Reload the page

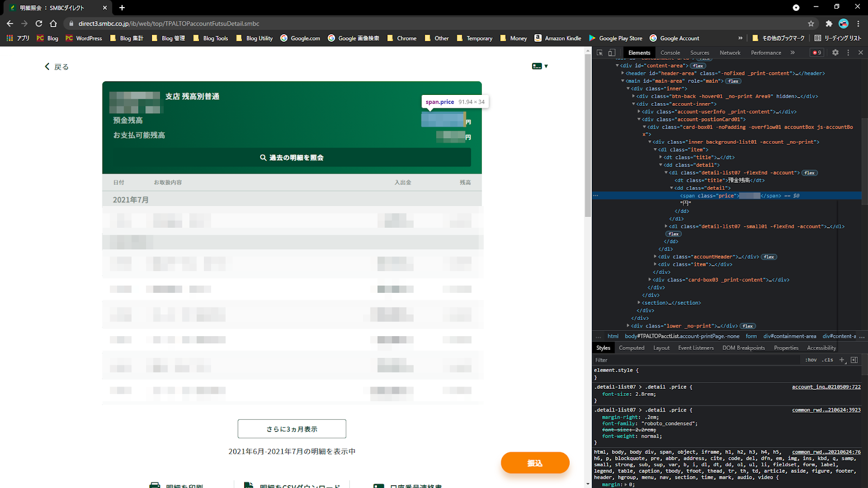39,23
